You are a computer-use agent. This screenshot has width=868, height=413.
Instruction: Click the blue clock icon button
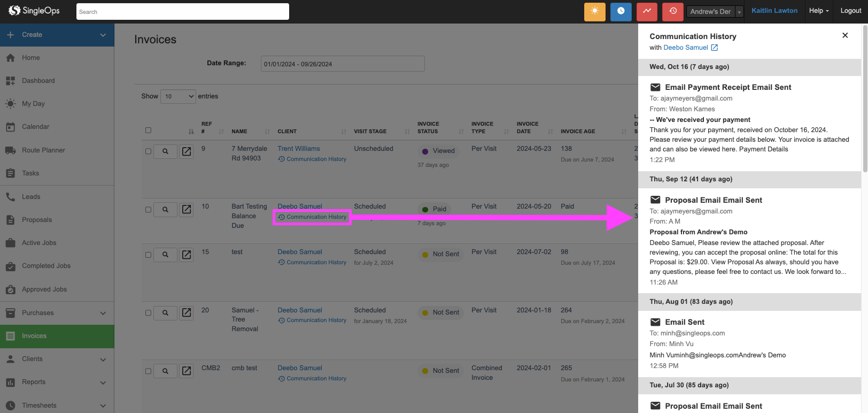pos(621,12)
